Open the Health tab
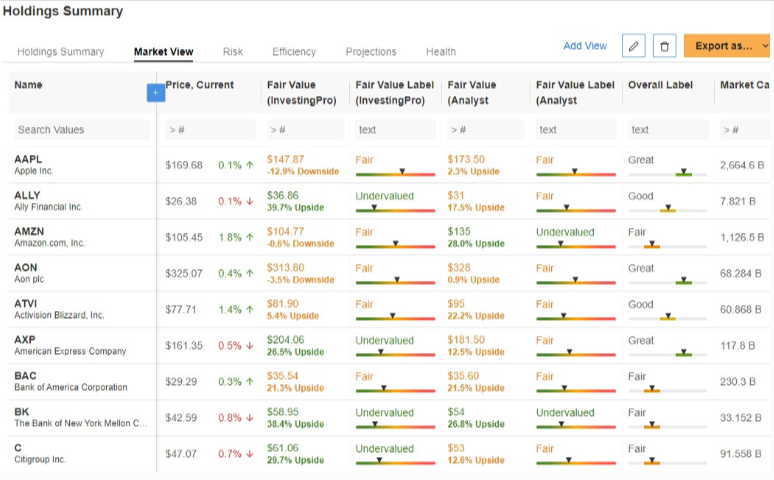Screen dimensions: 774x480 pos(441,52)
